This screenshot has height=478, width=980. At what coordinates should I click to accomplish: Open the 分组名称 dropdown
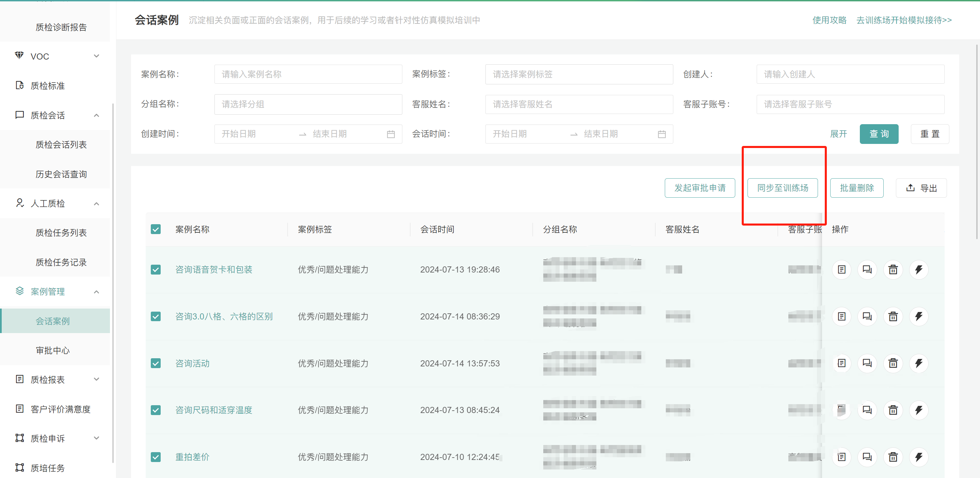click(308, 104)
